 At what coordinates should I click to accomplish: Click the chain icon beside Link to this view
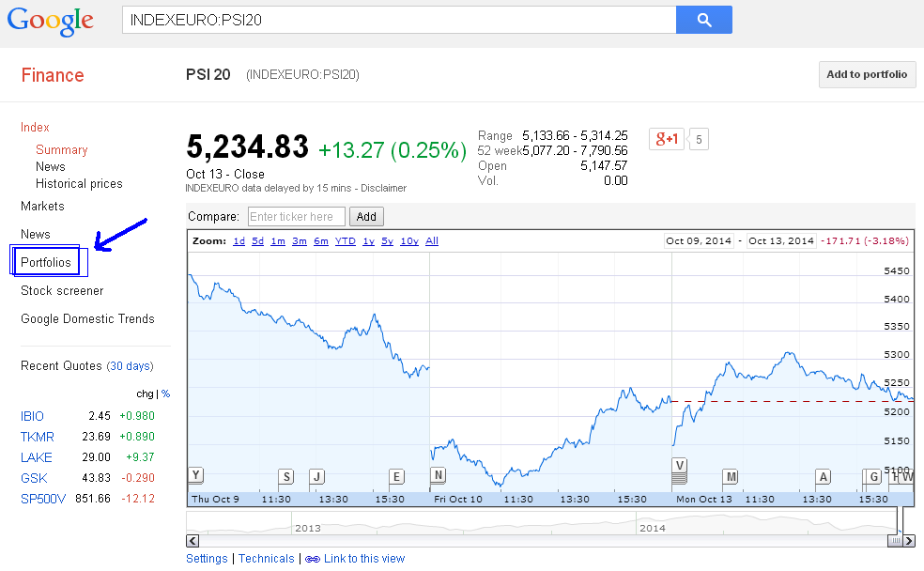[313, 559]
